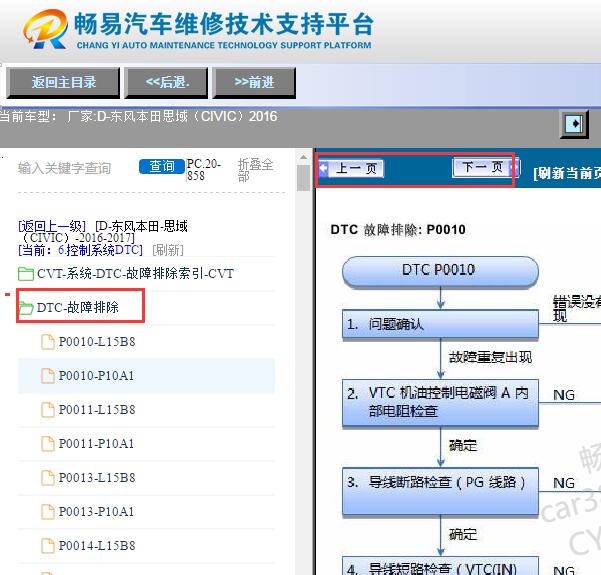Click flowchart step 2. VTC 机油控制电磁阀 A 内部电阻检查
The image size is (601, 575).
(x=440, y=402)
